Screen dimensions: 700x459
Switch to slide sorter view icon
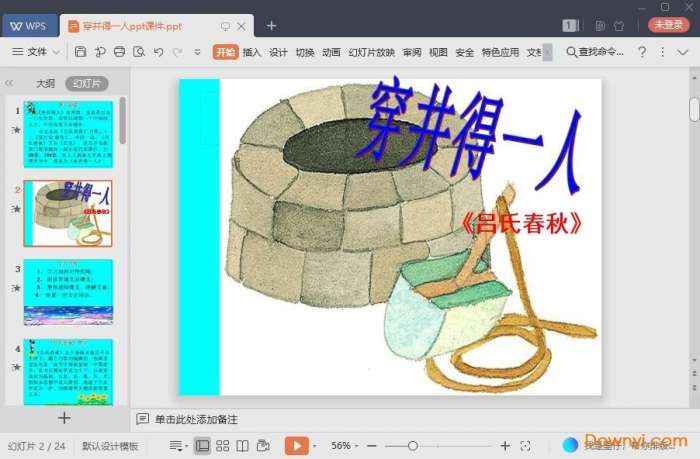pos(222,446)
